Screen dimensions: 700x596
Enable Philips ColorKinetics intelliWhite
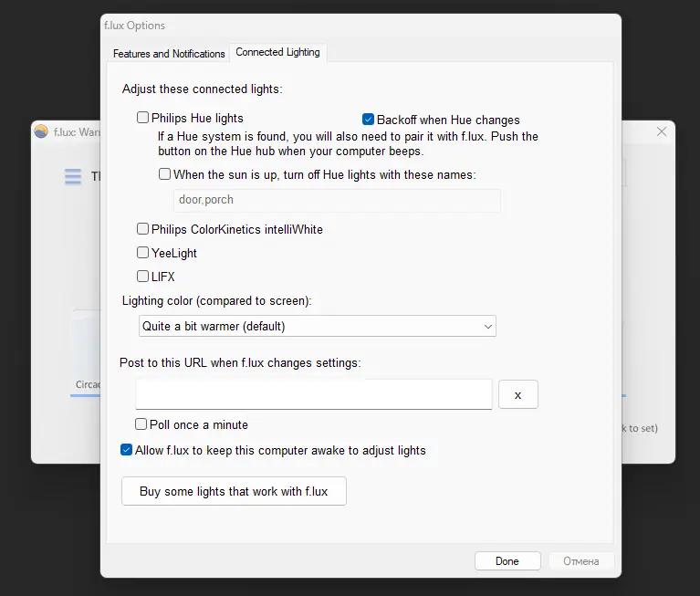click(143, 229)
